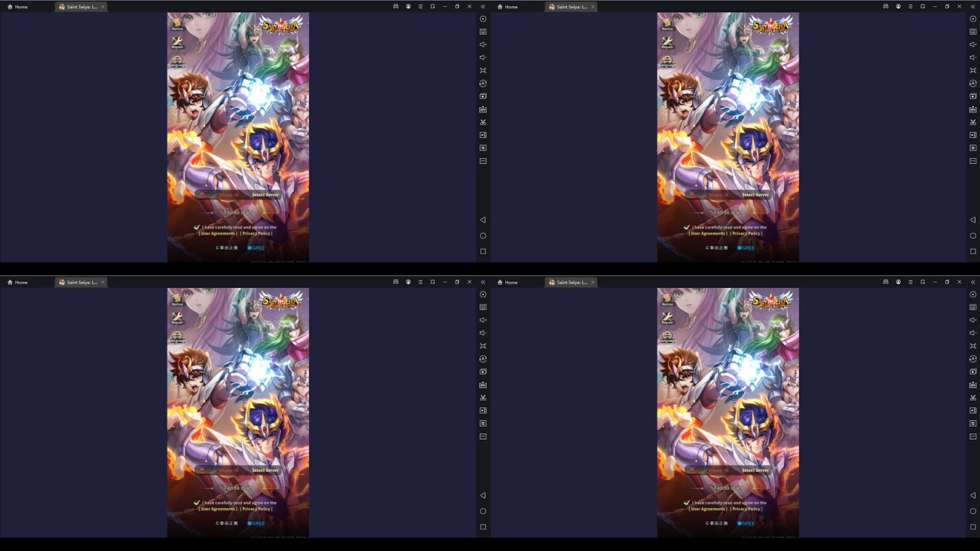
Task: Open the gamepad icon in the top-left window title bar
Action: click(396, 7)
